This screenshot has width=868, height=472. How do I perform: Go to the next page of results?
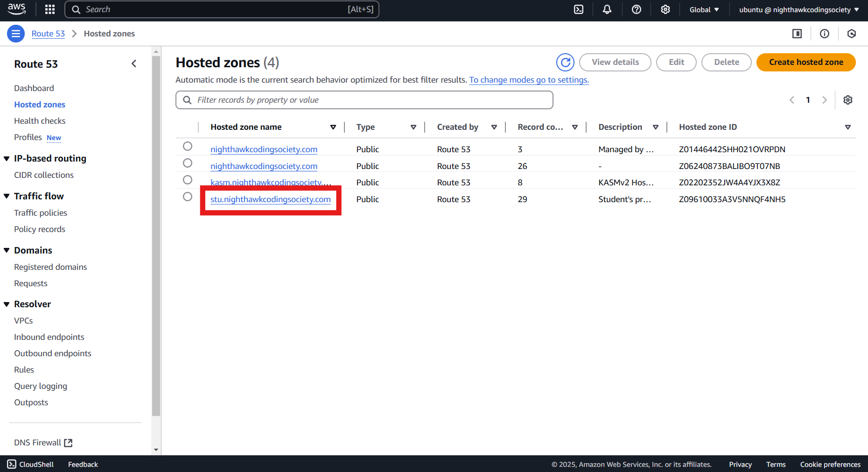(825, 100)
